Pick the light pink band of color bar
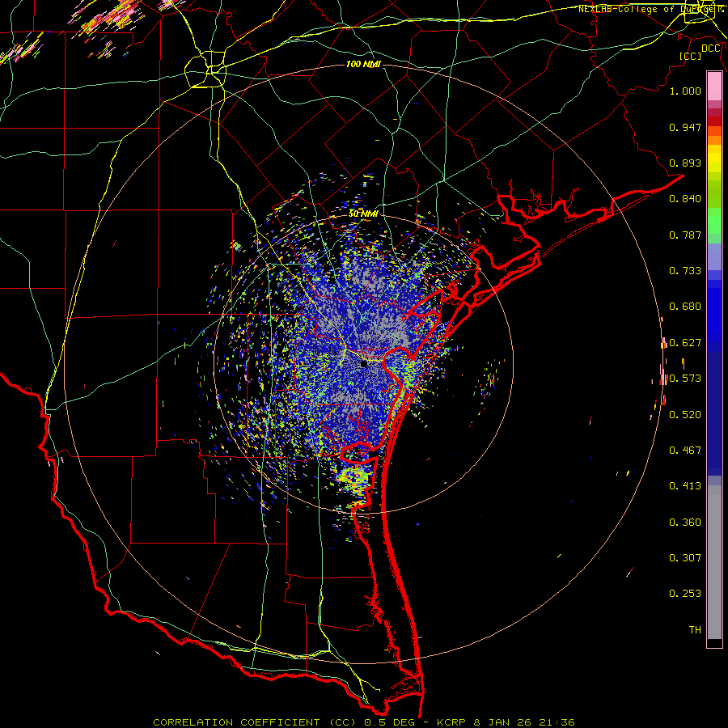The width and height of the screenshot is (728, 728). 714,87
